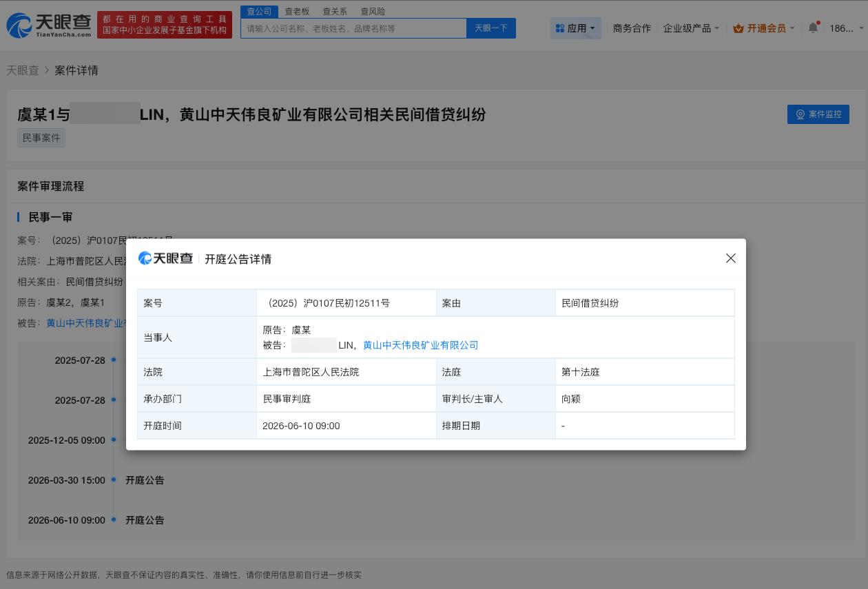Viewport: 868px width, 589px height.
Task: Select the 查公司 search tab
Action: coord(259,12)
